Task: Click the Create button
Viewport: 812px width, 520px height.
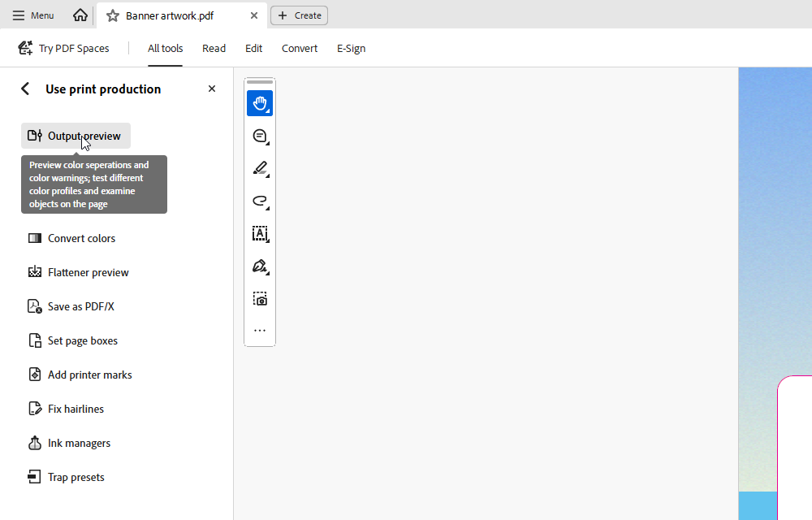Action: [300, 15]
